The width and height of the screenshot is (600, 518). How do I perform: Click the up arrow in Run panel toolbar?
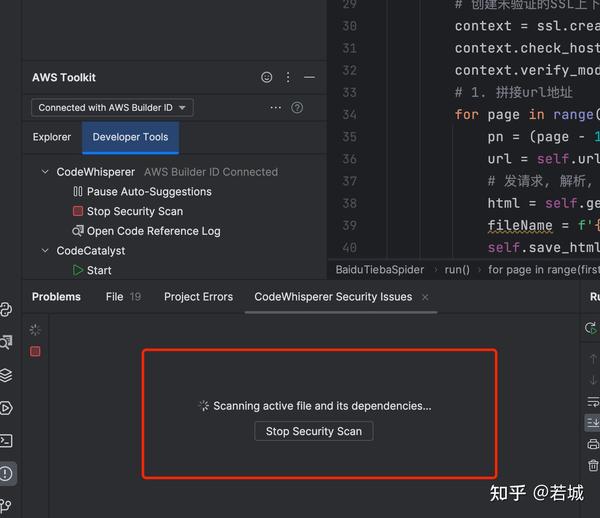pos(593,359)
